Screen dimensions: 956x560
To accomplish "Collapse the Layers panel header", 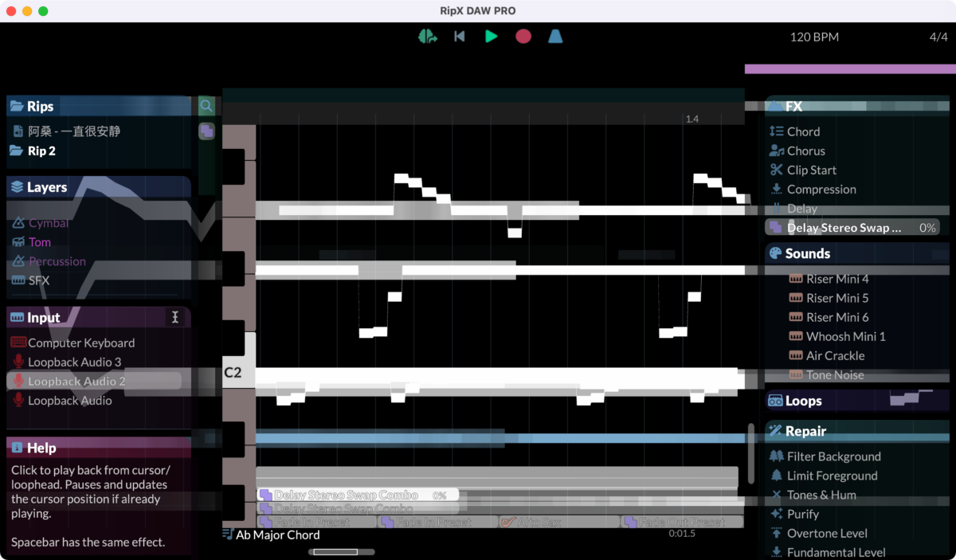I will click(99, 187).
